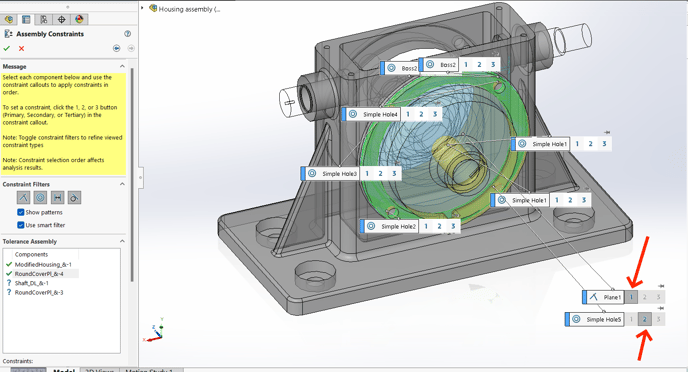
Task: Click button 2 on Simple Hole3 callout
Action: tap(380, 174)
